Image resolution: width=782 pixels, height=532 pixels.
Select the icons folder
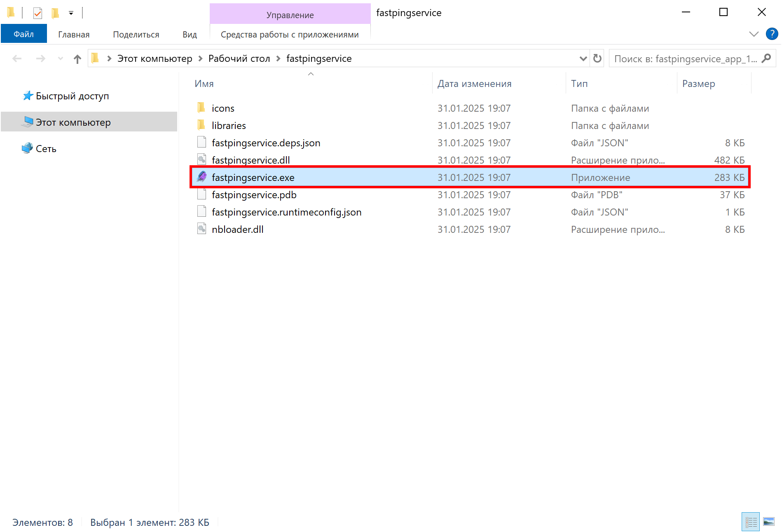click(223, 108)
